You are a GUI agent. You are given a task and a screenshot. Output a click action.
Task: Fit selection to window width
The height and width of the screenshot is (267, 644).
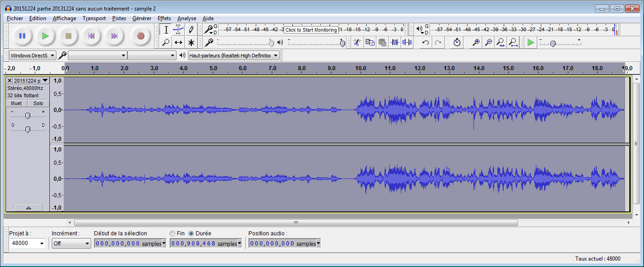coord(501,42)
